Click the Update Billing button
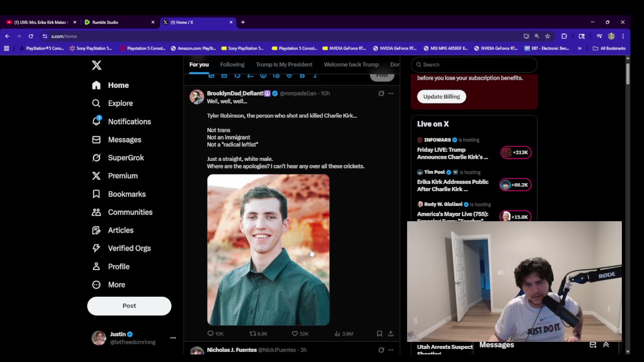The width and height of the screenshot is (644, 362). pos(441,97)
